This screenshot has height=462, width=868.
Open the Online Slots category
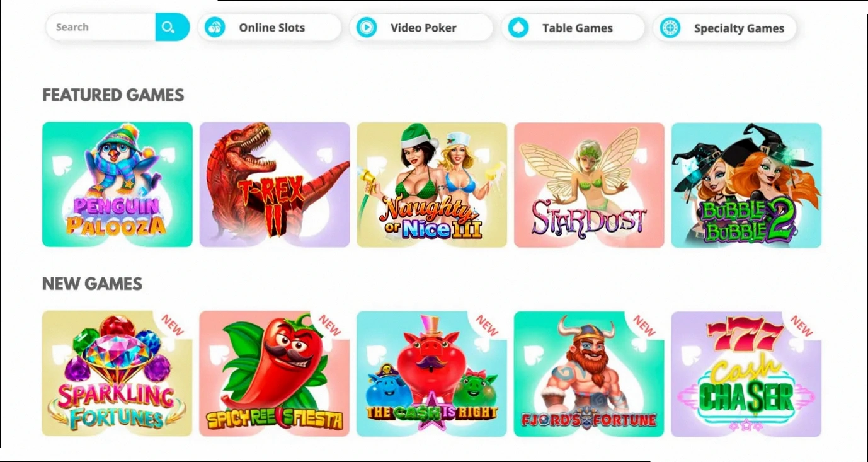[x=270, y=28]
